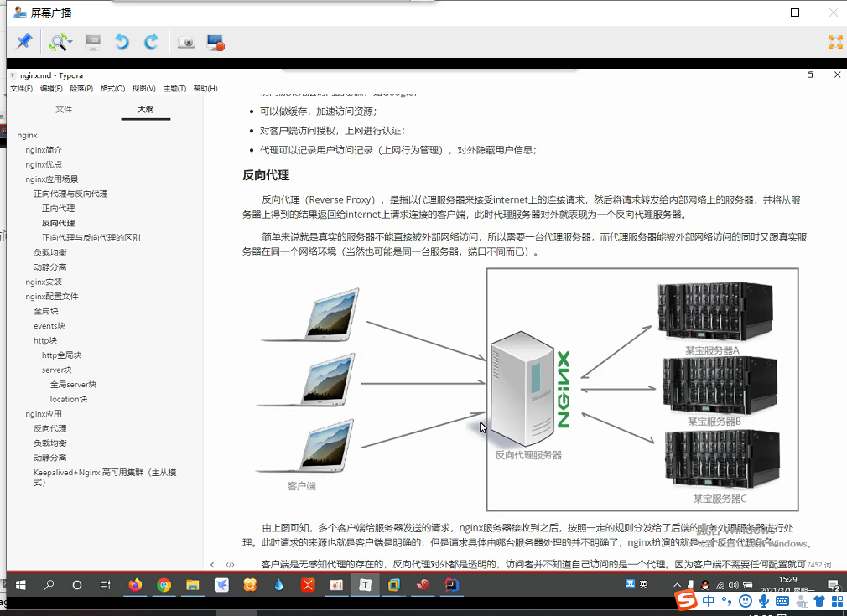Go to http全局块 outline heading

[61, 355]
